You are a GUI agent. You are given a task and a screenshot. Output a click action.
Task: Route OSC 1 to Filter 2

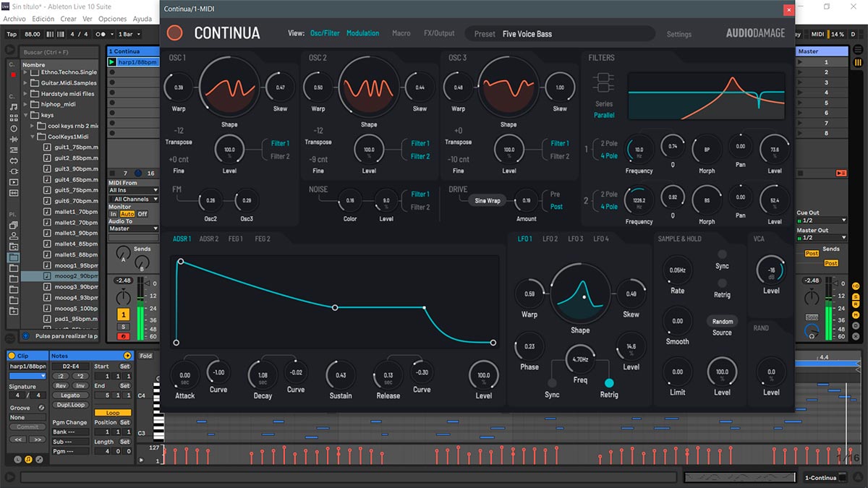point(280,156)
